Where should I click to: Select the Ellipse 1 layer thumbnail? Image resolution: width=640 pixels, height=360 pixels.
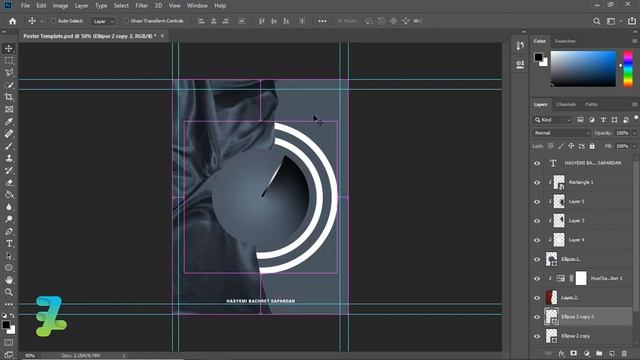pyautogui.click(x=551, y=259)
